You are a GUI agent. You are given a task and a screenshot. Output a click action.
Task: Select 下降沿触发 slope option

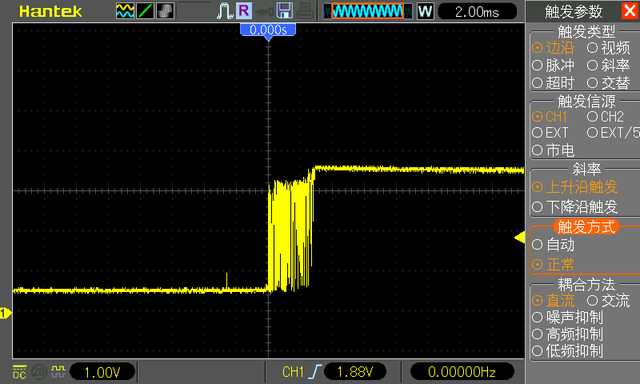(575, 207)
